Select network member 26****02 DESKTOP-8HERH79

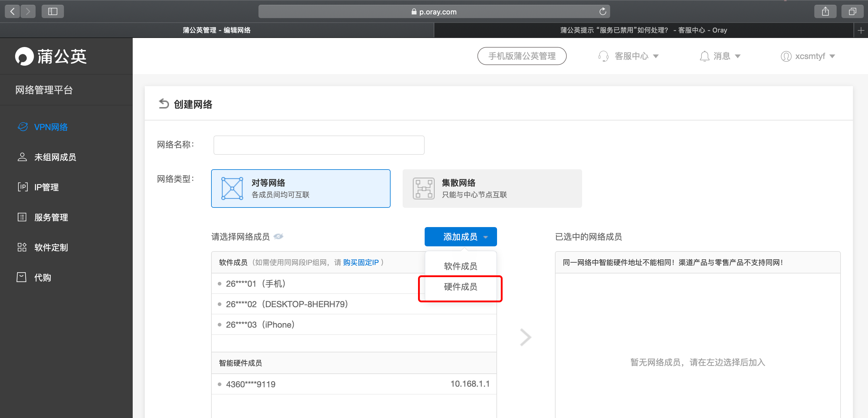pyautogui.click(x=287, y=304)
